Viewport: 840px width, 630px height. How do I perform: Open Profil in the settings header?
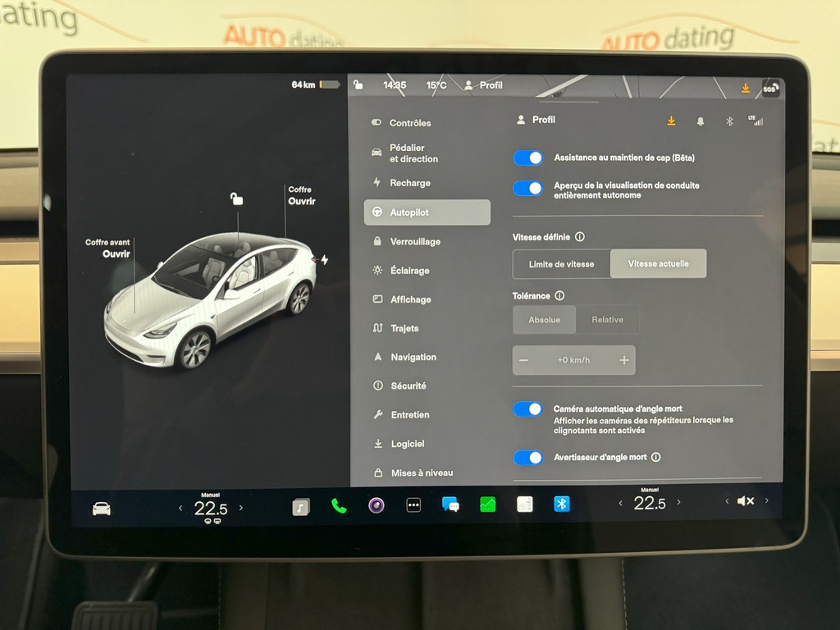(x=536, y=120)
